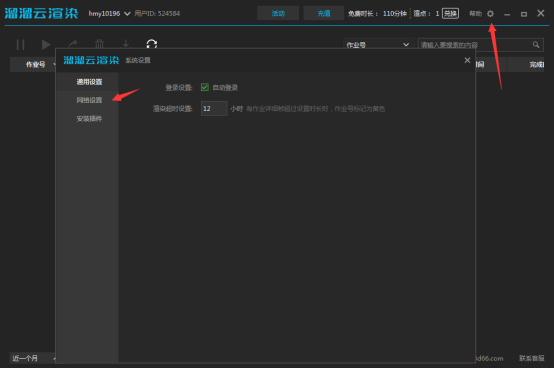The image size is (554, 369).
Task: Close the 系统设置 dialog
Action: pyautogui.click(x=467, y=60)
